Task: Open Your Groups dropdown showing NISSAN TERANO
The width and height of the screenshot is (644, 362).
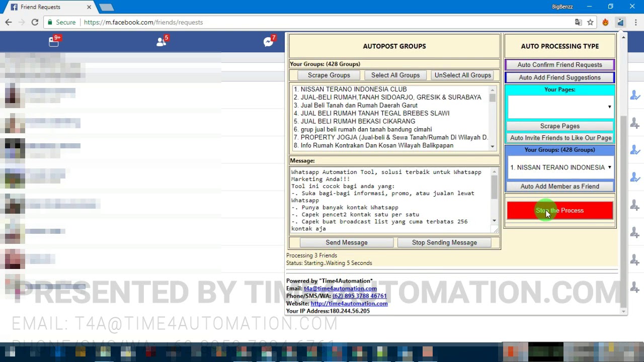Action: [560, 167]
